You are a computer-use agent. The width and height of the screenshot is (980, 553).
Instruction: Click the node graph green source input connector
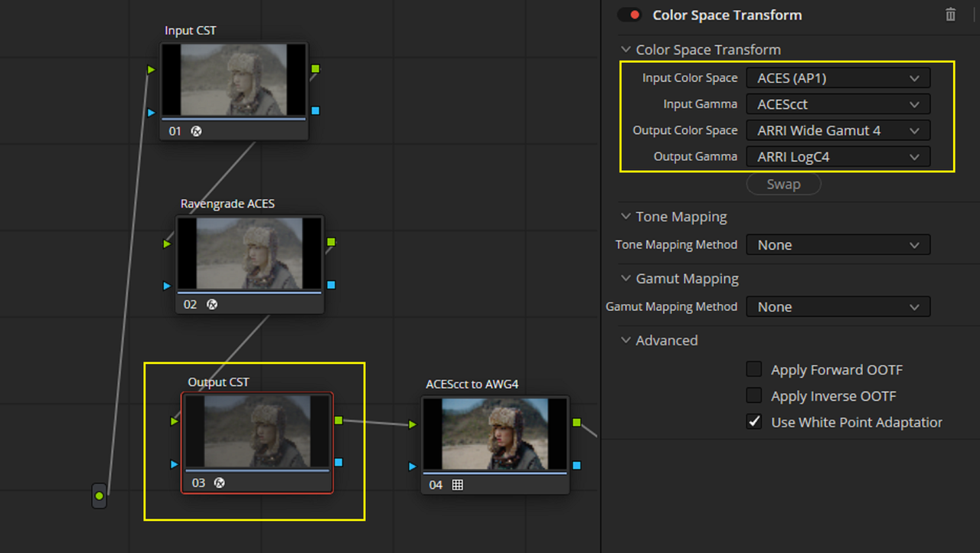point(99,496)
